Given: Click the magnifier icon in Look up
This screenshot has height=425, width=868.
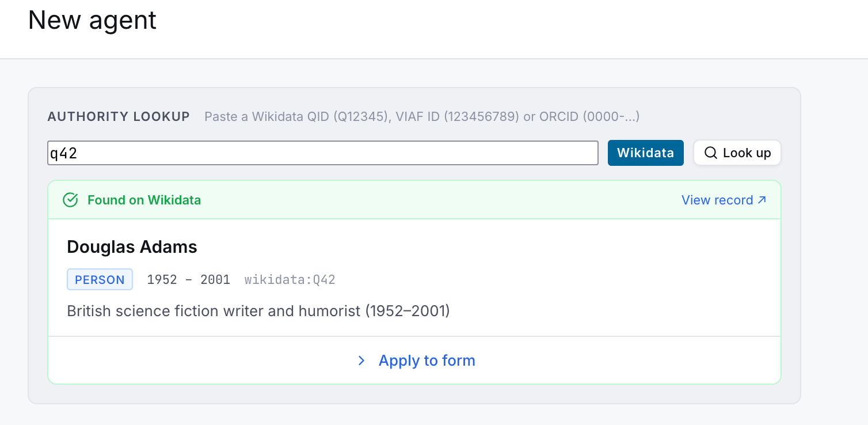Looking at the screenshot, I should [x=711, y=153].
